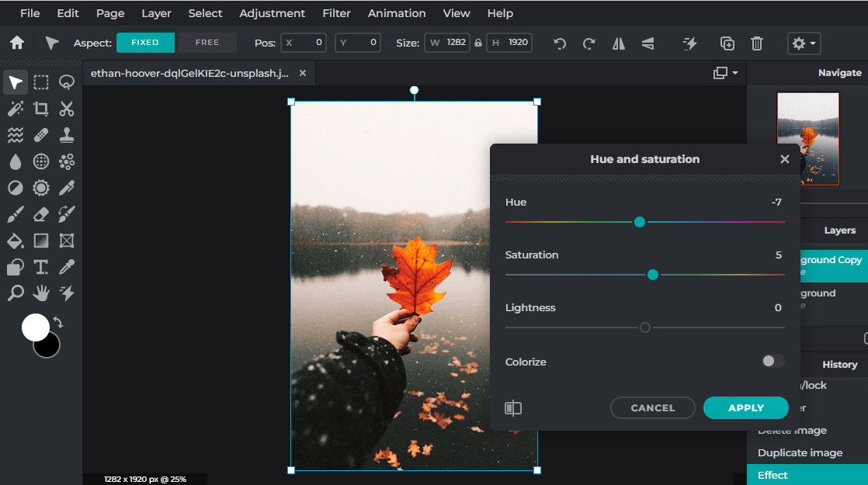
Task: Pick the Magic wand tool
Action: (x=16, y=109)
